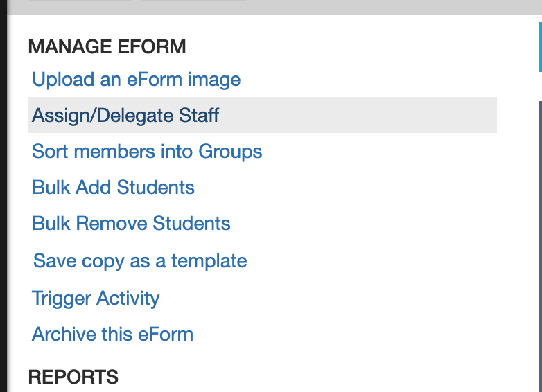Viewport: 542px width, 392px height.
Task: Click the bright blue bar at right edge
Action: point(540,47)
